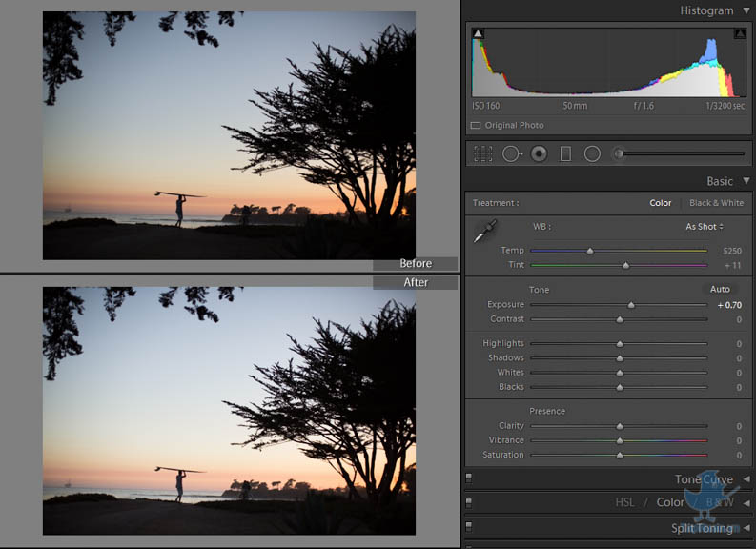Toggle the Split Toning panel switch
Screen dimensions: 756x549
[x=469, y=526]
